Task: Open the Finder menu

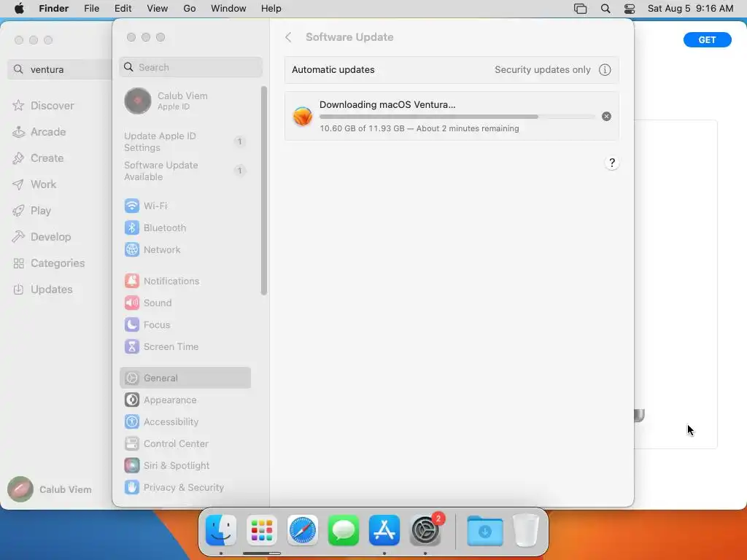Action: [54, 9]
